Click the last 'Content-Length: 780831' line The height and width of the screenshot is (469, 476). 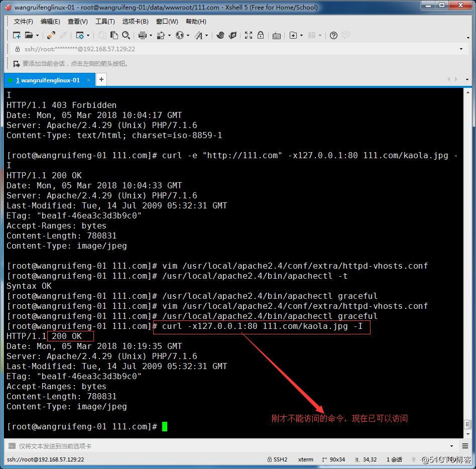tap(61, 397)
